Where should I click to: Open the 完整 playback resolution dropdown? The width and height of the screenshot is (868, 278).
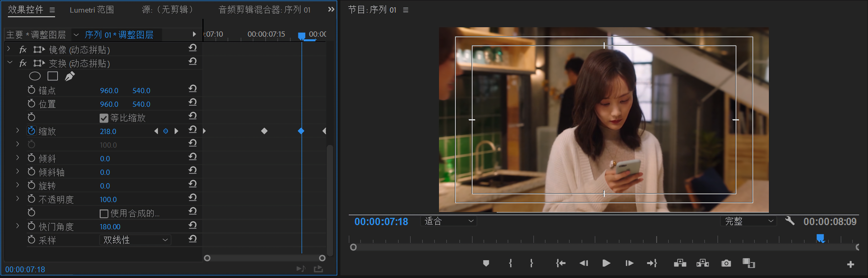pyautogui.click(x=749, y=221)
